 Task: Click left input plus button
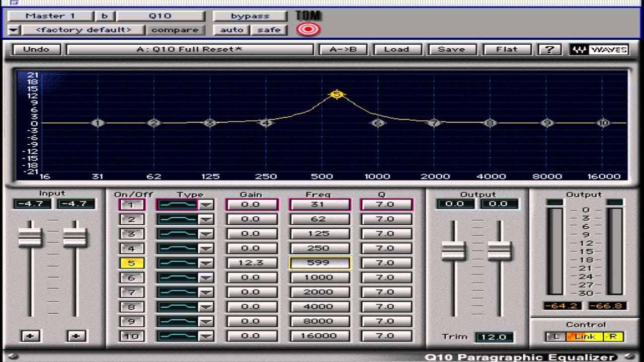click(30, 336)
